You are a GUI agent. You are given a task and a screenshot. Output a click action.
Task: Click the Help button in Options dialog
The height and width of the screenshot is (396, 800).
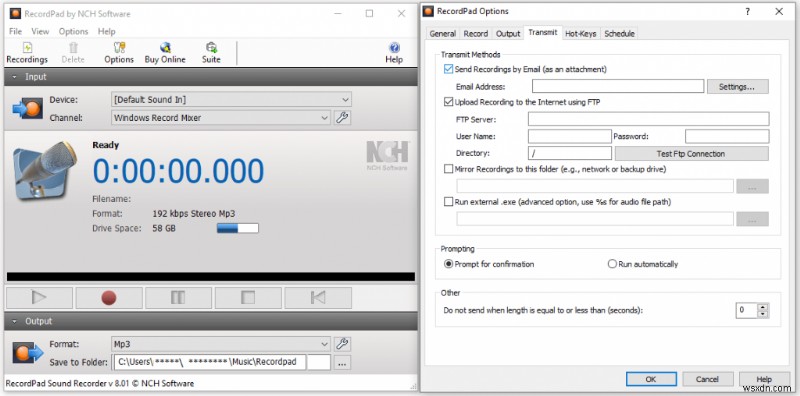tap(764, 379)
